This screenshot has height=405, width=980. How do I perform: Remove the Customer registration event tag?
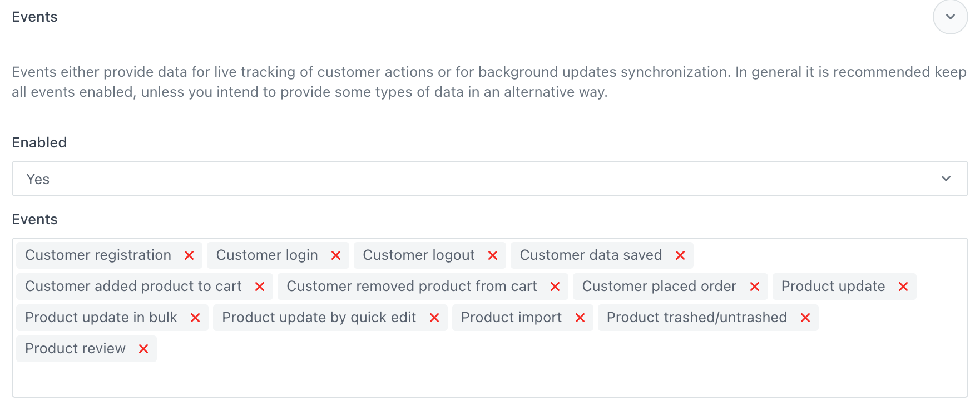pos(189,255)
